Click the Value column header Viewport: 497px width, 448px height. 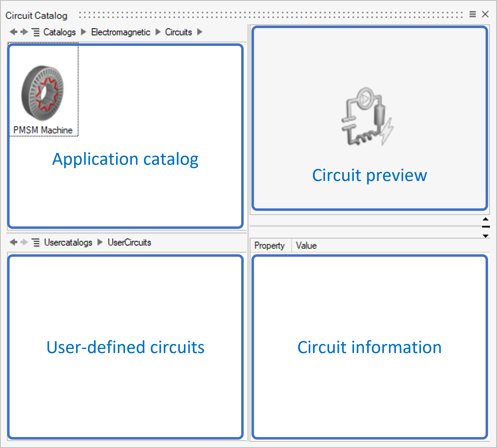click(x=306, y=246)
